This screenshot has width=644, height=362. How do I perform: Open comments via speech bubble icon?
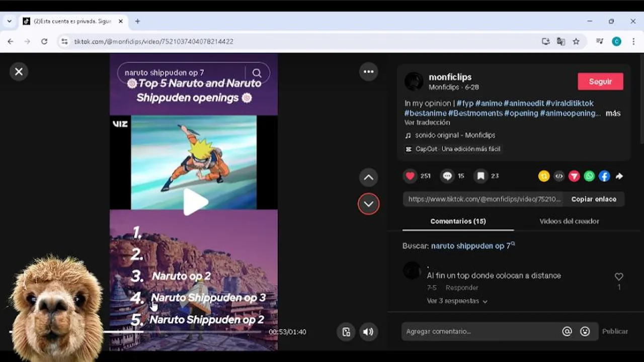447,176
